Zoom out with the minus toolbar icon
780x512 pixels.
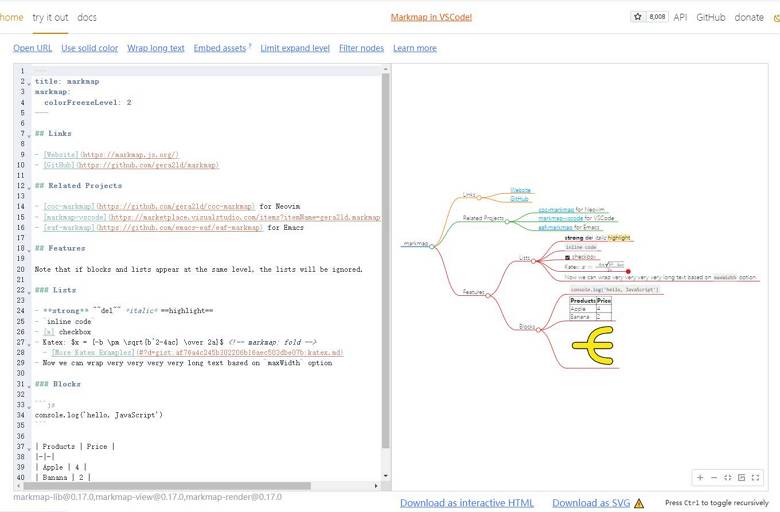pyautogui.click(x=714, y=477)
